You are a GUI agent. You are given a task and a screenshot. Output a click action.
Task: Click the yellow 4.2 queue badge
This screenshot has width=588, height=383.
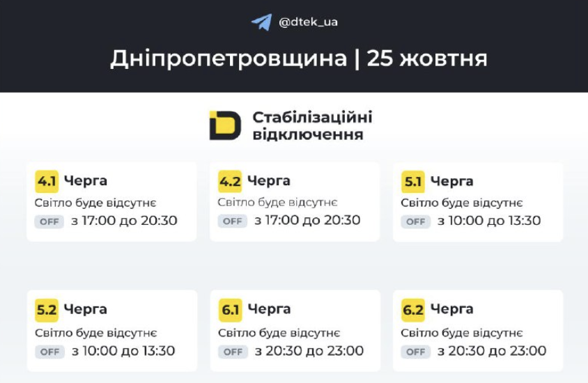tap(230, 182)
